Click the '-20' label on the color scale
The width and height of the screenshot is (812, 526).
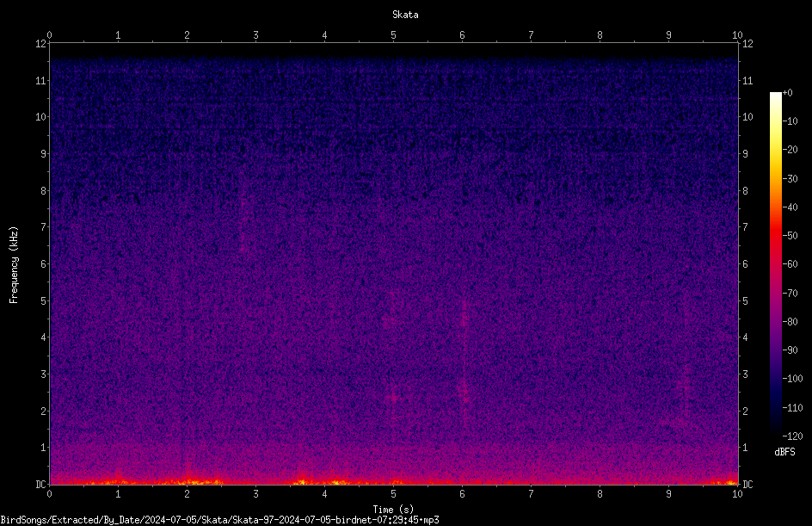[x=790, y=149]
